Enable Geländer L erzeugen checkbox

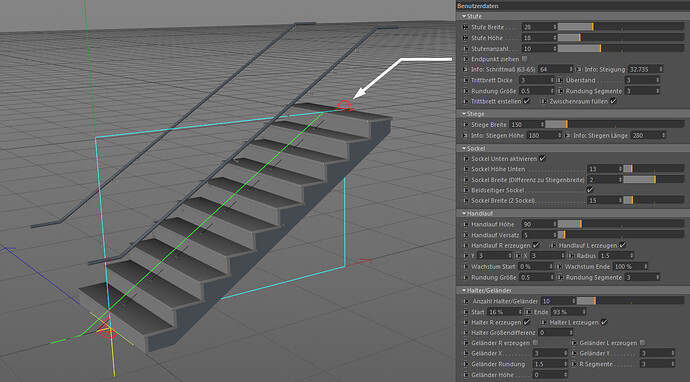643,343
